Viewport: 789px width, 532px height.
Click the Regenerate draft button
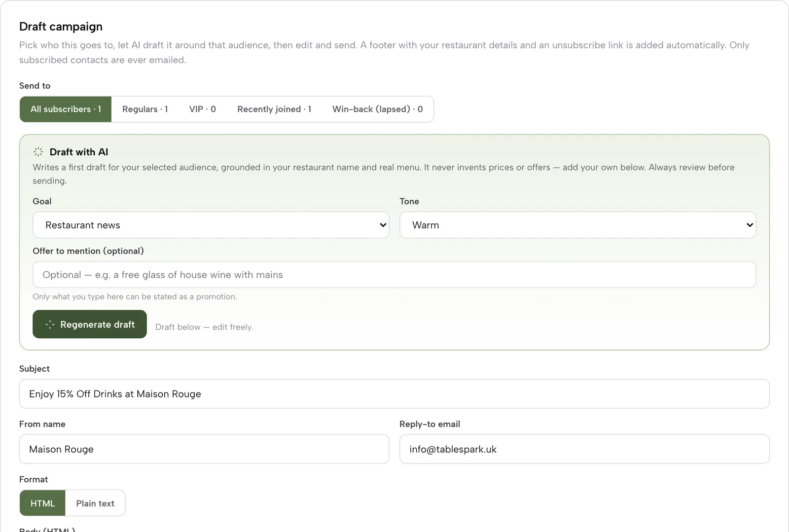[90, 324]
